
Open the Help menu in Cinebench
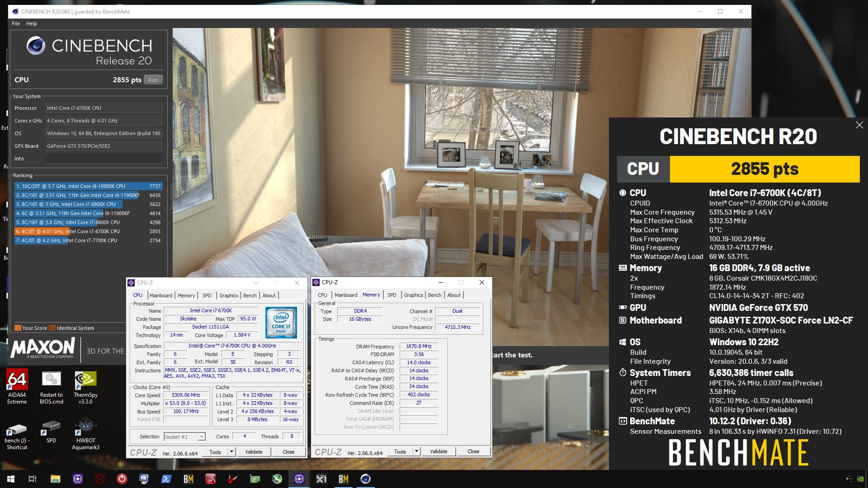click(31, 23)
